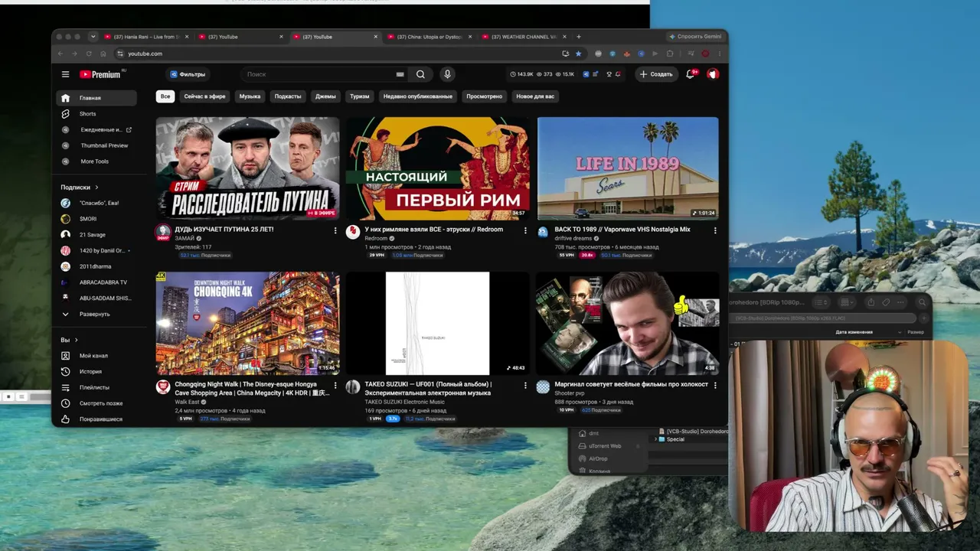Open More Tools in sidebar

[x=96, y=161]
